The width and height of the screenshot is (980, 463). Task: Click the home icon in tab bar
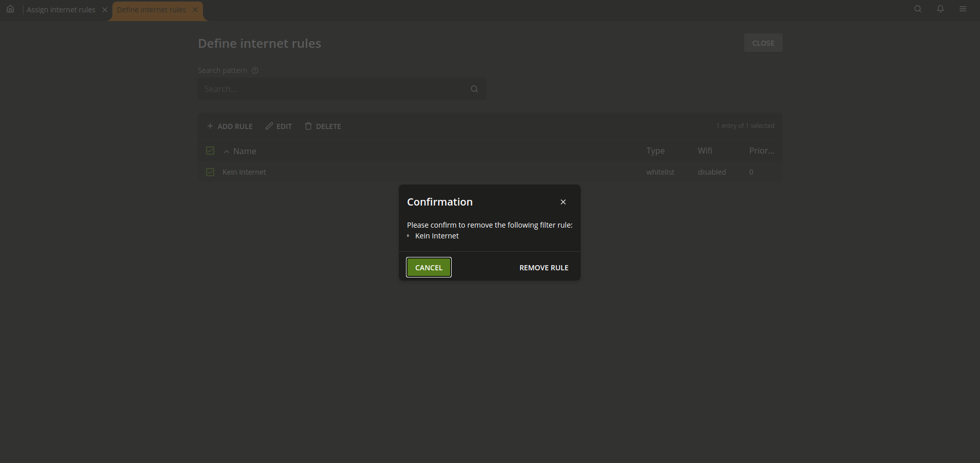click(x=10, y=9)
